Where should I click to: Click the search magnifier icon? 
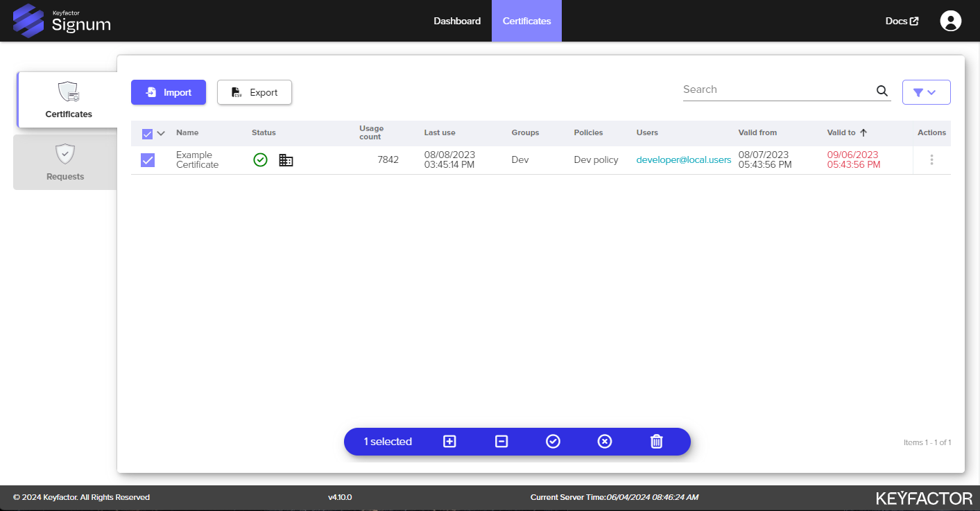tap(882, 91)
